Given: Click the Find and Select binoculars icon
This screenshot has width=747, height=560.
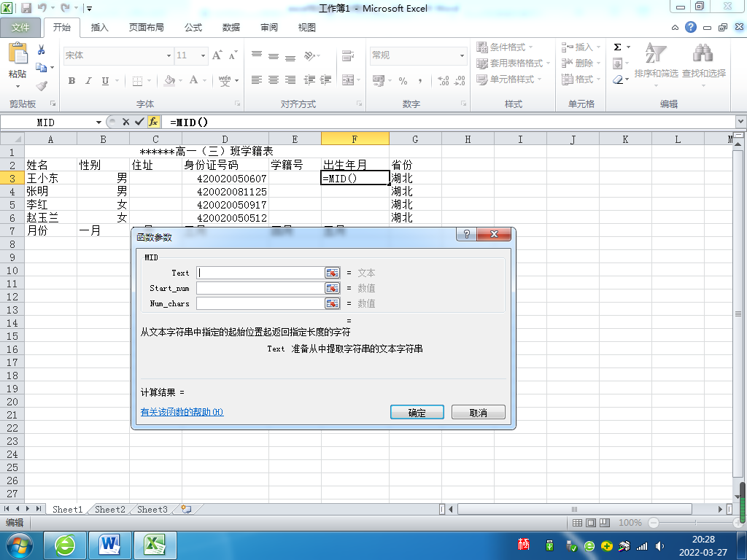Looking at the screenshot, I should click(x=703, y=52).
